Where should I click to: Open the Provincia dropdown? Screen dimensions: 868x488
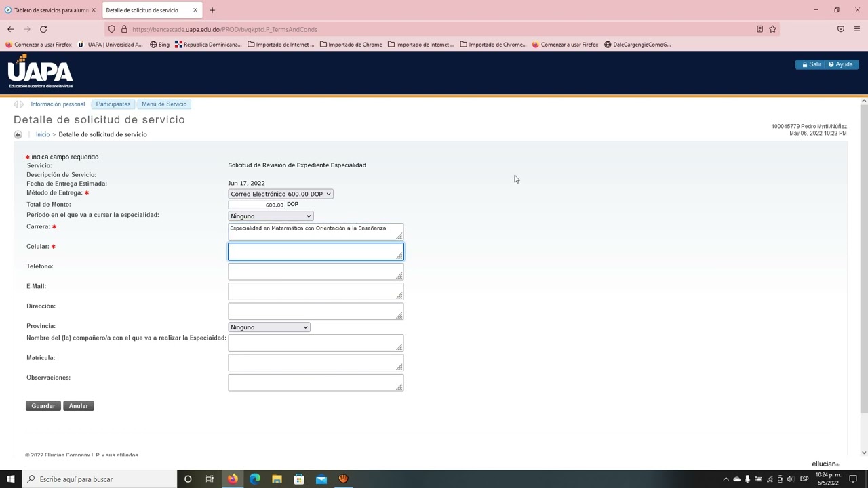click(x=269, y=327)
